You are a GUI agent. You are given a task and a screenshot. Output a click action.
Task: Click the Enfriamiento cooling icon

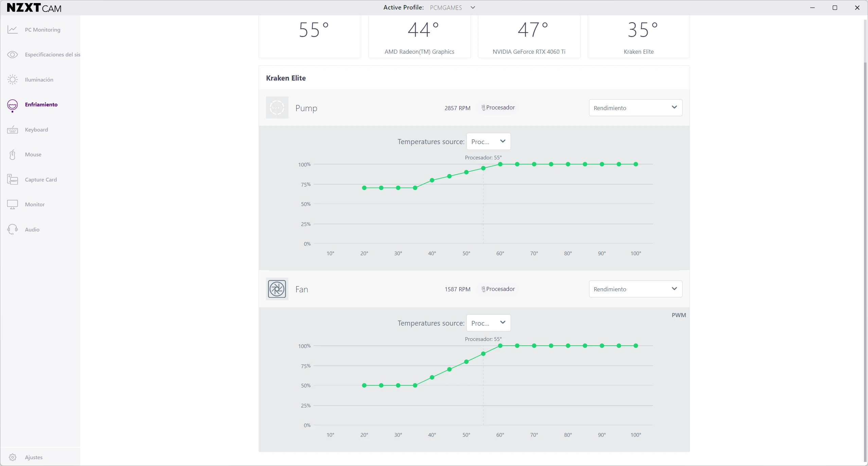pos(13,105)
